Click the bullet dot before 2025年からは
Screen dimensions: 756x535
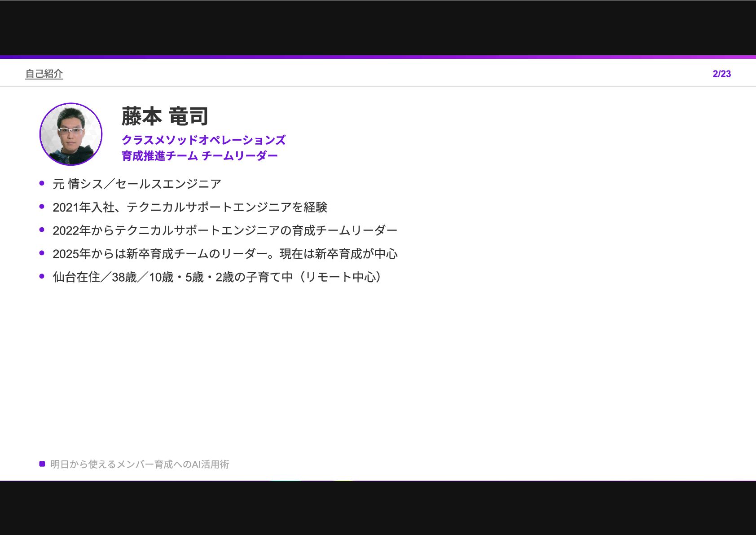tap(42, 253)
